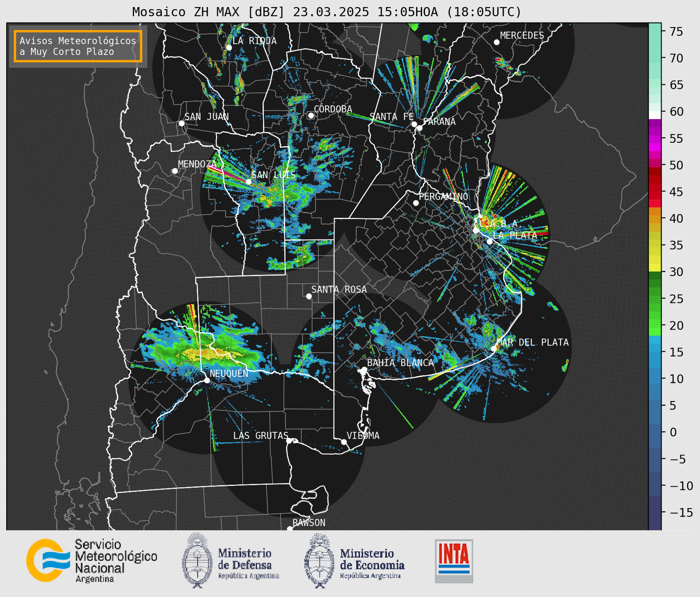700x597 pixels.
Task: Click the 15 tick on the dBZ colorbar
Action: 676,352
